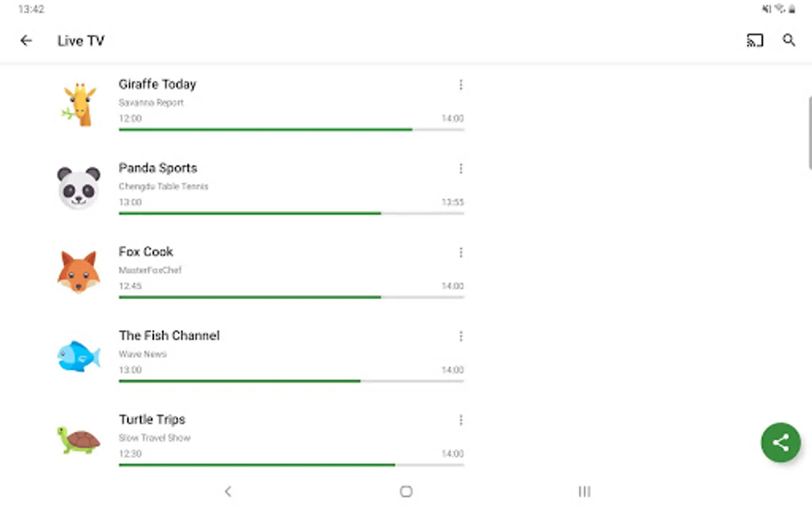The width and height of the screenshot is (812, 508).
Task: Tap the Panda Sports channel title
Action: tap(158, 168)
